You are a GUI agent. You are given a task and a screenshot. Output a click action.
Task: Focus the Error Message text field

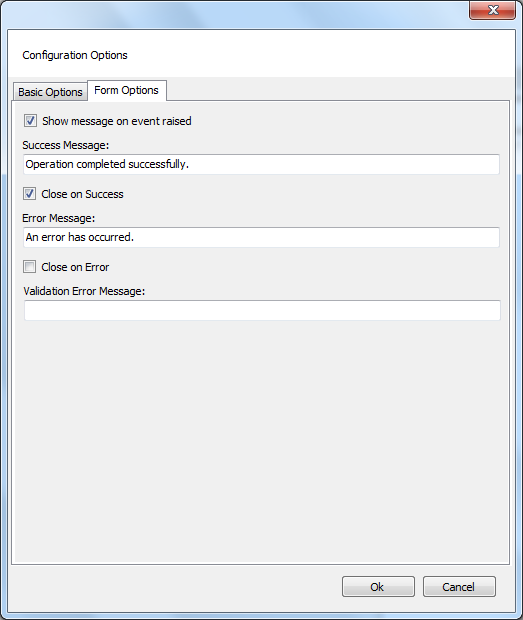coord(261,237)
